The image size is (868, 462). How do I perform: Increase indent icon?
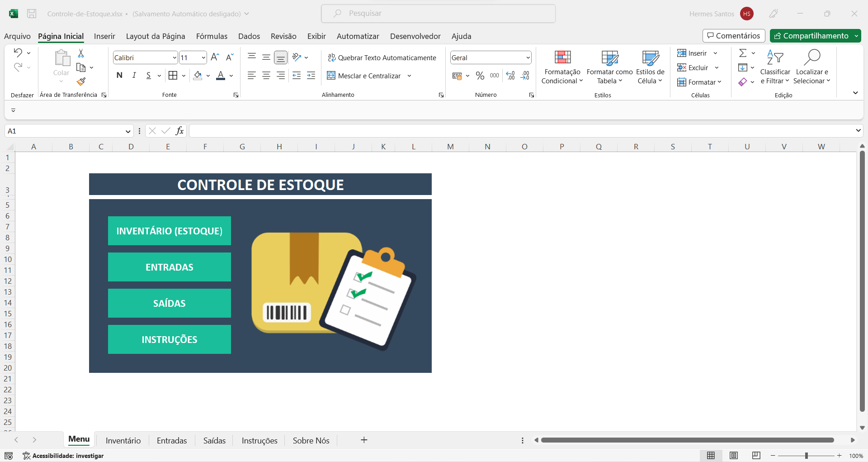pyautogui.click(x=311, y=76)
